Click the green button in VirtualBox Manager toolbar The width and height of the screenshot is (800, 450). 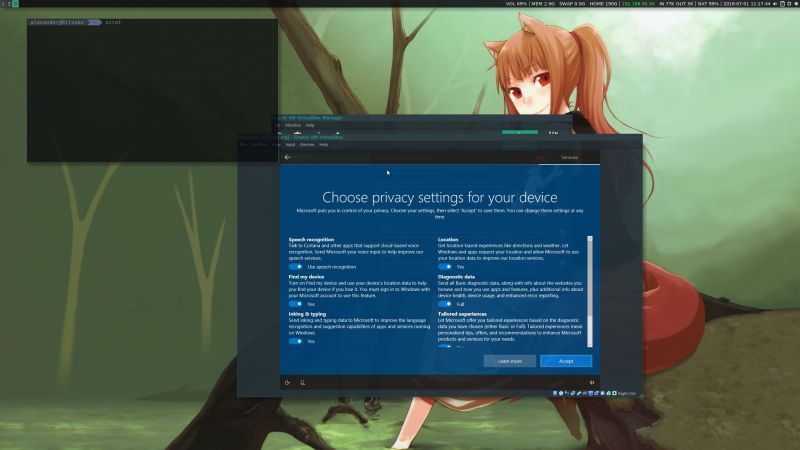(x=519, y=133)
